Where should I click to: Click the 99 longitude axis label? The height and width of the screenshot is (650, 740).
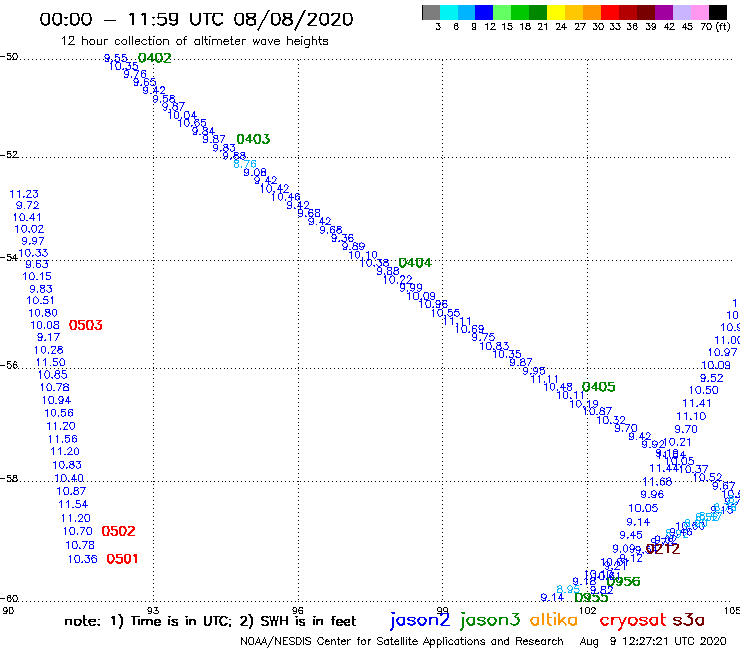pyautogui.click(x=442, y=610)
